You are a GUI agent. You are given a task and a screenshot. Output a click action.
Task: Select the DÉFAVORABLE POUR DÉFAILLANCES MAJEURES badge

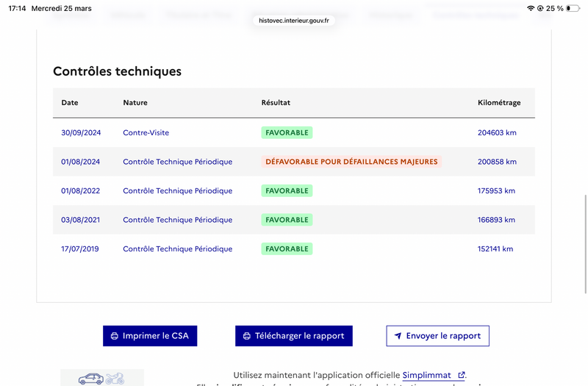351,162
